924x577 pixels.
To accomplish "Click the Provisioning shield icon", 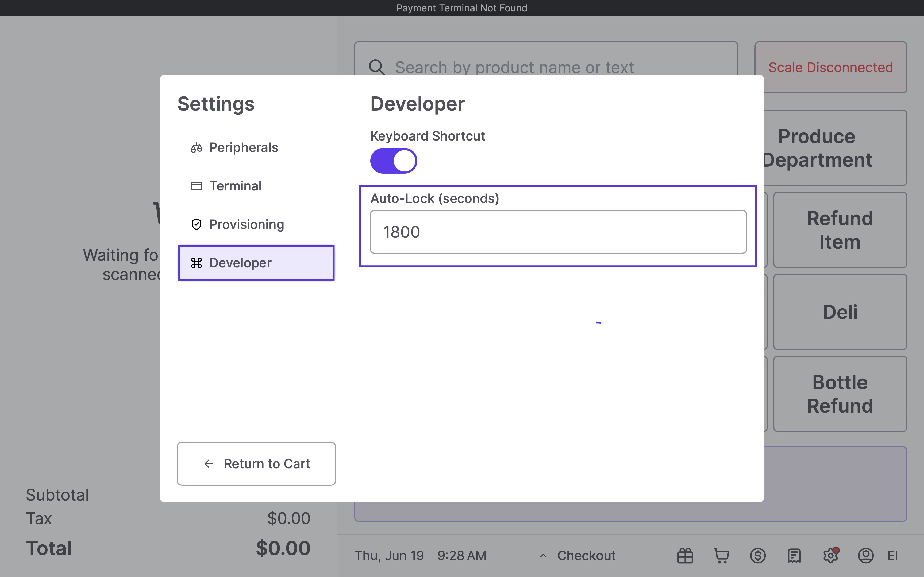I will [196, 224].
